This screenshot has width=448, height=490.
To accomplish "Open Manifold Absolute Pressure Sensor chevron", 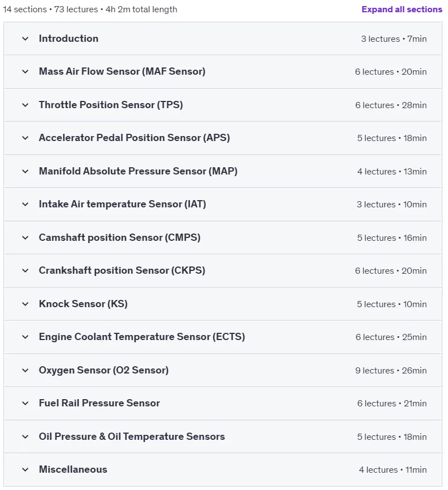I will click(x=25, y=171).
